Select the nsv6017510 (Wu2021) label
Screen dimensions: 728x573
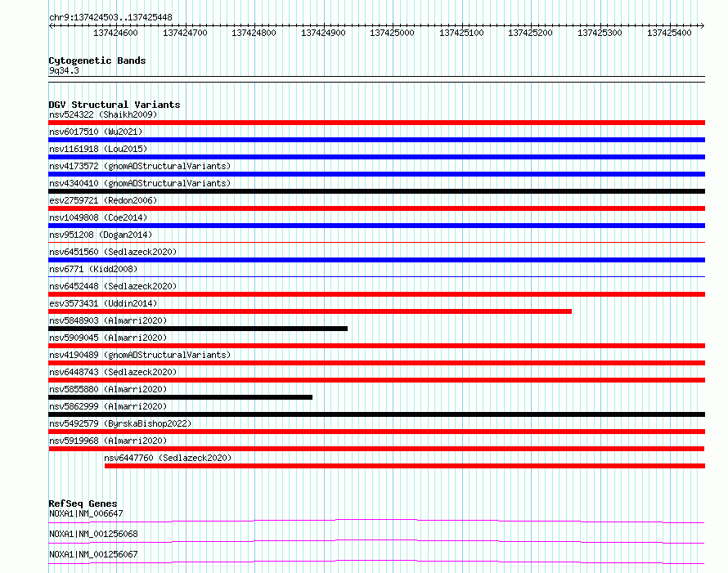point(96,132)
